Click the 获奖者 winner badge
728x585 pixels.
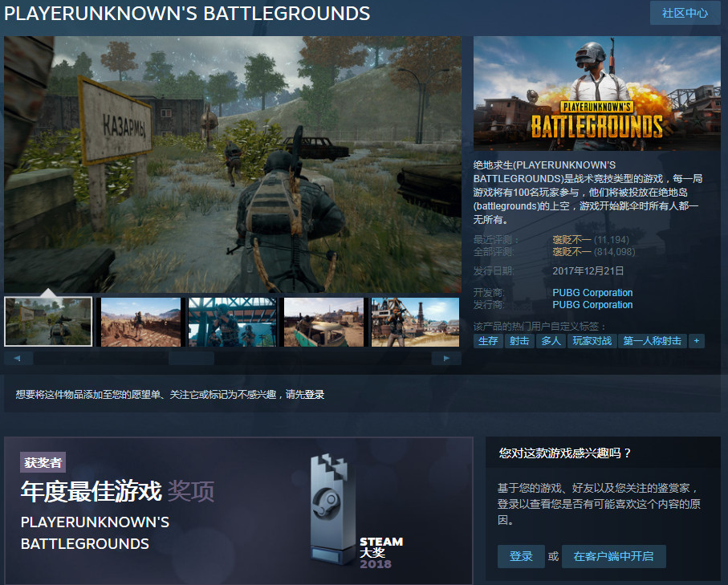coord(43,462)
